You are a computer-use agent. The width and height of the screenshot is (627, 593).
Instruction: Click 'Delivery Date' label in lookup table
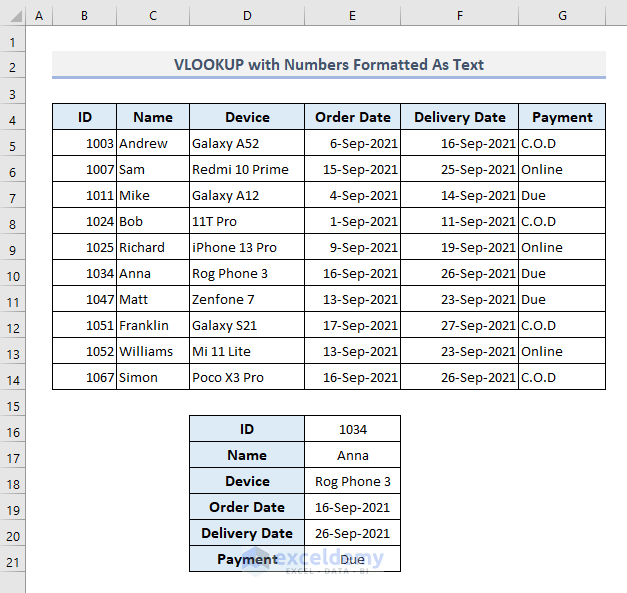coord(247,533)
